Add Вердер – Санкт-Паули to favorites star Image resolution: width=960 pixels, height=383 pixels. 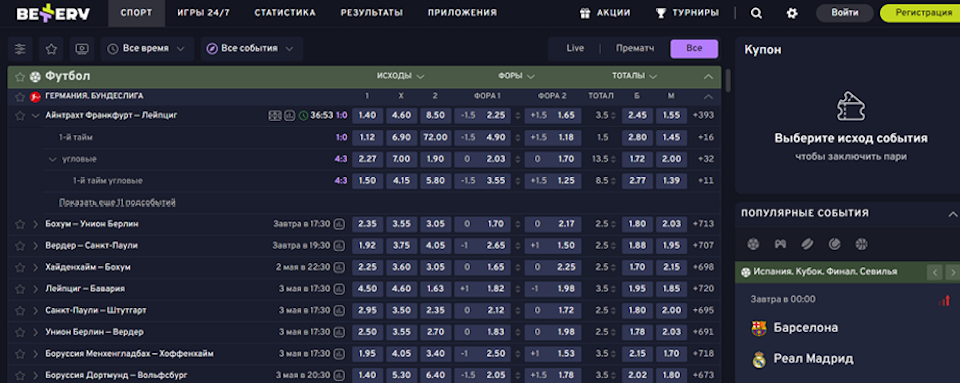click(x=20, y=246)
